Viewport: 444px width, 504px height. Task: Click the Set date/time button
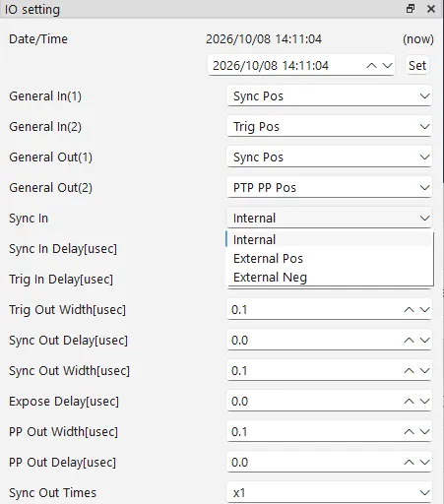click(x=417, y=66)
